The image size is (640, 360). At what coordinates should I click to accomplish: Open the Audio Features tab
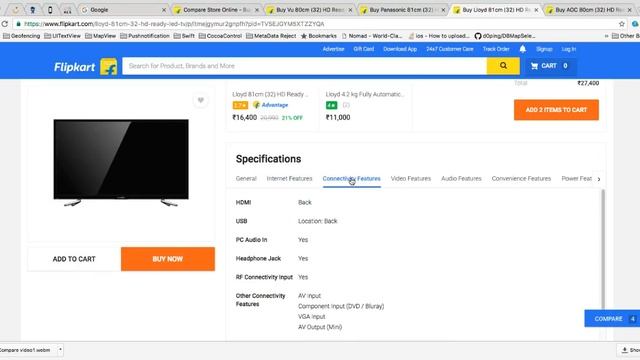point(461,178)
